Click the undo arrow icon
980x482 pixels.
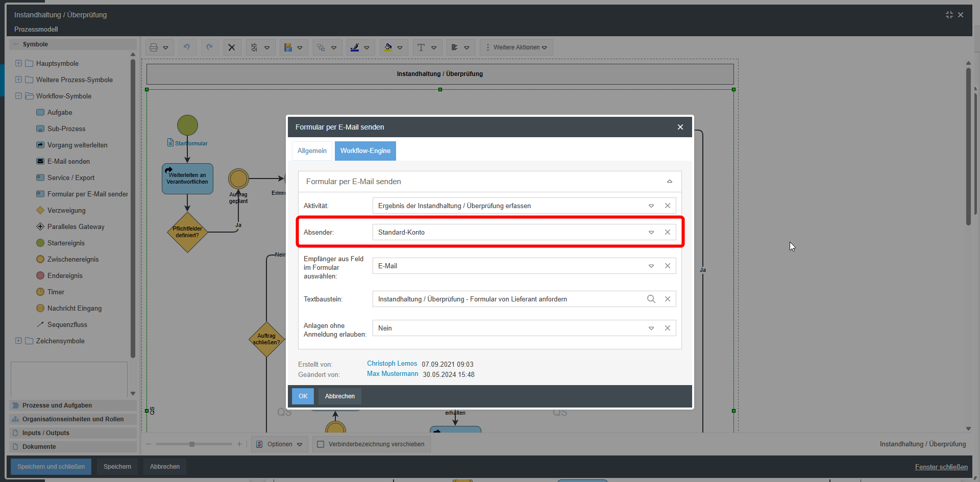click(x=187, y=47)
